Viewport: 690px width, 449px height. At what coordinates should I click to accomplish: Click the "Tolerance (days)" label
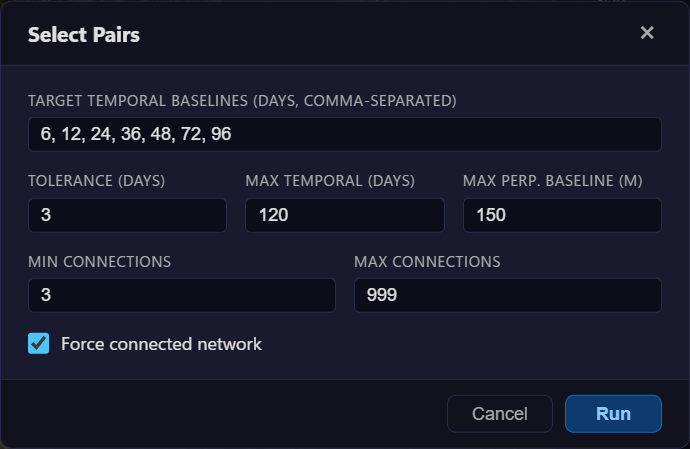pyautogui.click(x=97, y=181)
